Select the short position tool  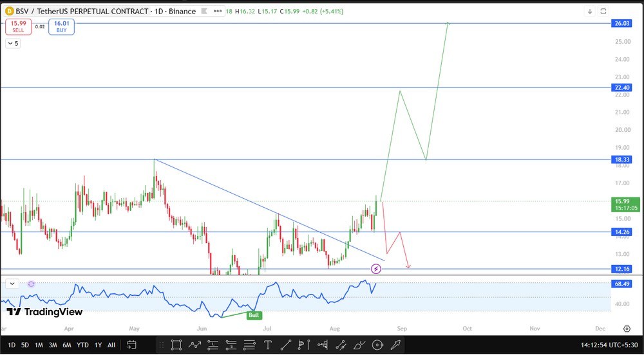pyautogui.click(x=231, y=345)
